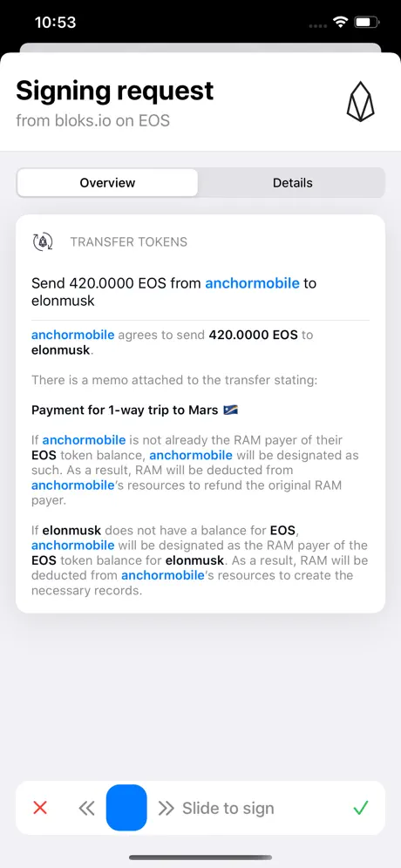
Task: Tap the battery status icon
Action: click(367, 22)
